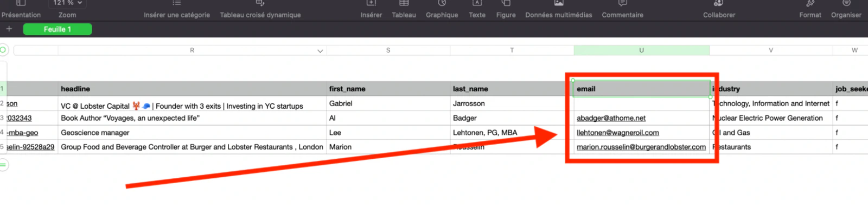This screenshot has width=868, height=205.
Task: Select column S header
Action: coord(388,50)
